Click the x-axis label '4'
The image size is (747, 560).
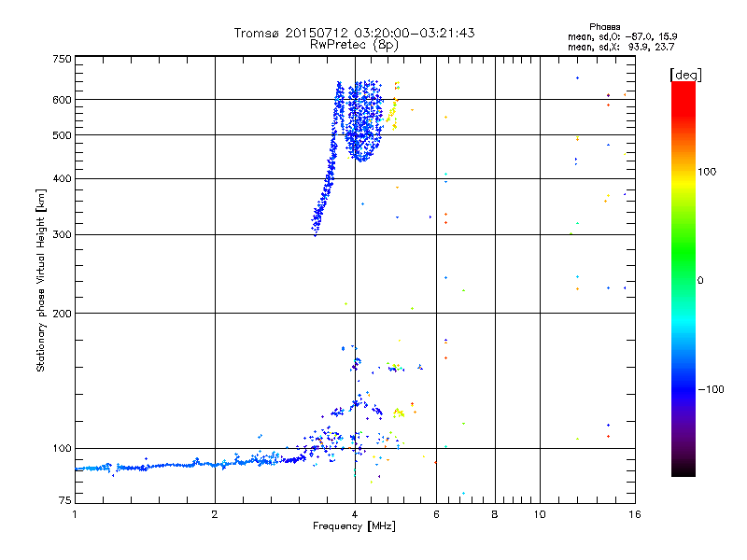click(355, 514)
